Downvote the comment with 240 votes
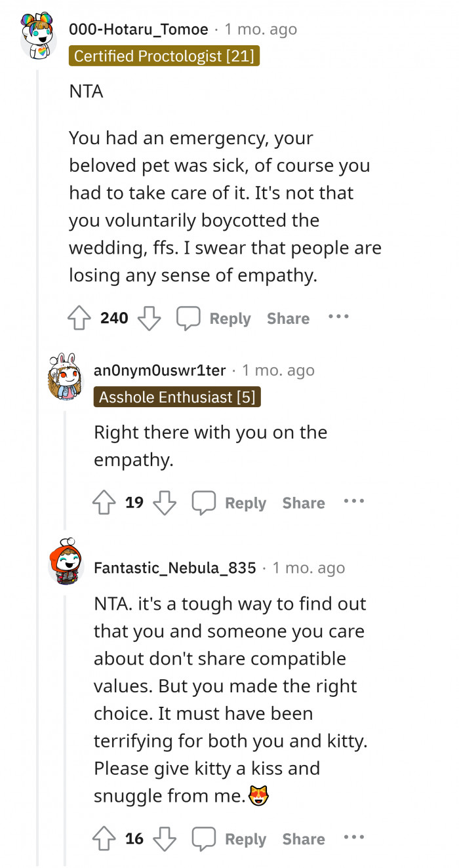The image size is (459, 868). (x=149, y=319)
